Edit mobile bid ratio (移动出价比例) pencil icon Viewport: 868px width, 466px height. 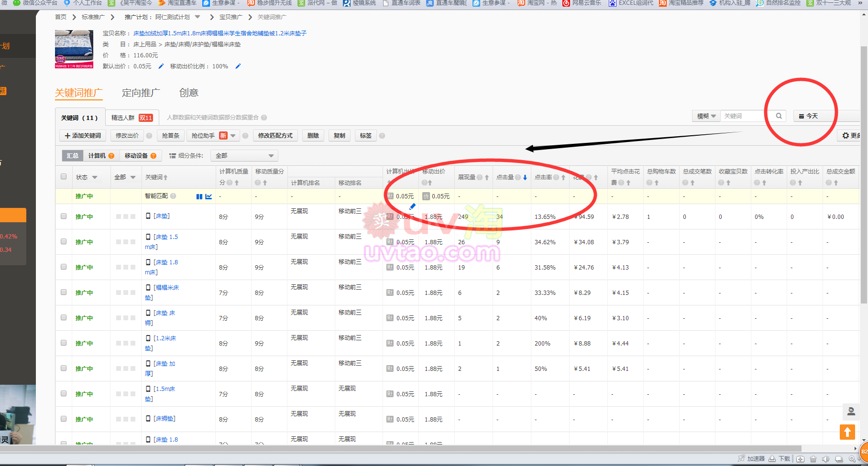(238, 66)
